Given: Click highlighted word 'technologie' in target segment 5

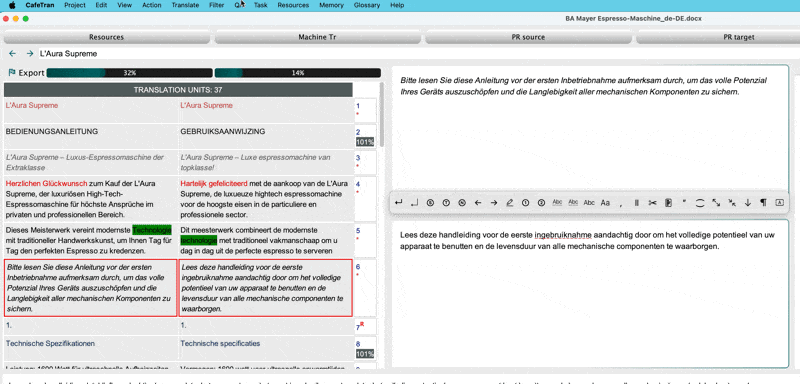Looking at the screenshot, I should (198, 240).
